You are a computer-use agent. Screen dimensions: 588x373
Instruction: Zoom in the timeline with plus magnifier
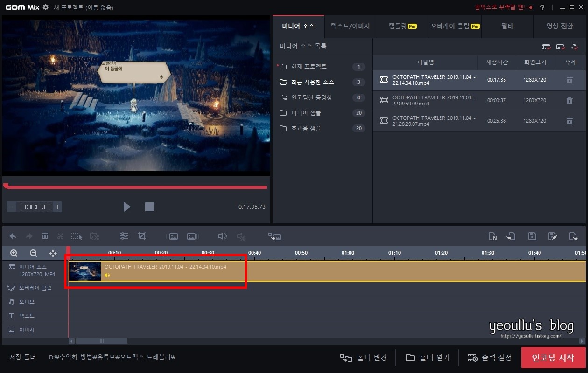click(x=14, y=253)
